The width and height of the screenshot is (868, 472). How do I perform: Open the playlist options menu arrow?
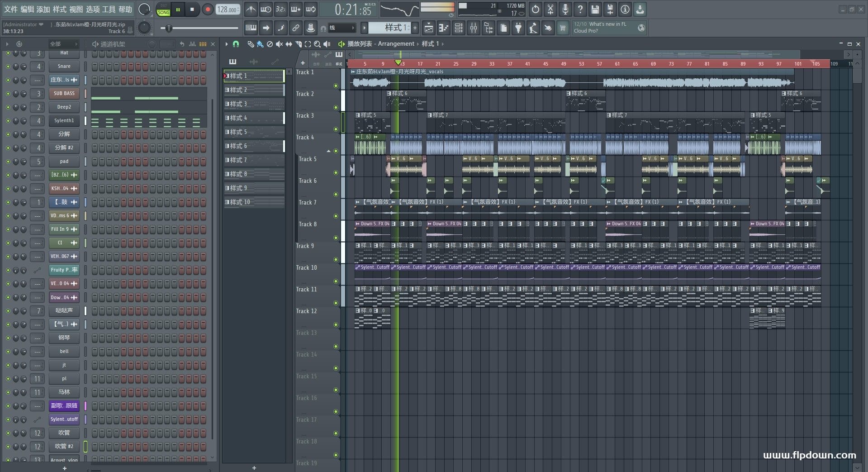coord(227,44)
